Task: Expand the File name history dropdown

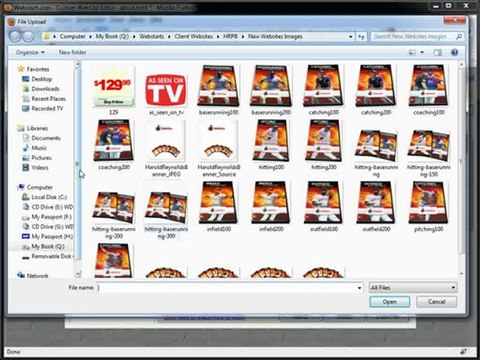Action: coord(359,288)
